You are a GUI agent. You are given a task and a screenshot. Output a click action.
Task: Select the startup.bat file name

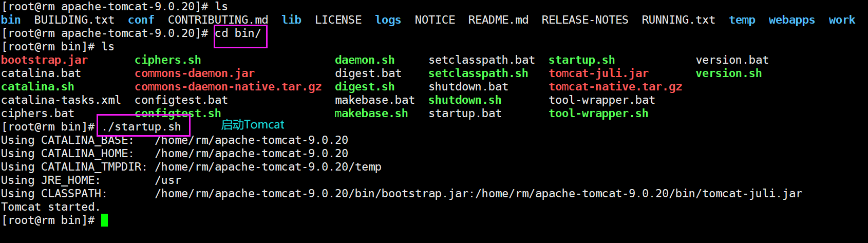click(465, 114)
